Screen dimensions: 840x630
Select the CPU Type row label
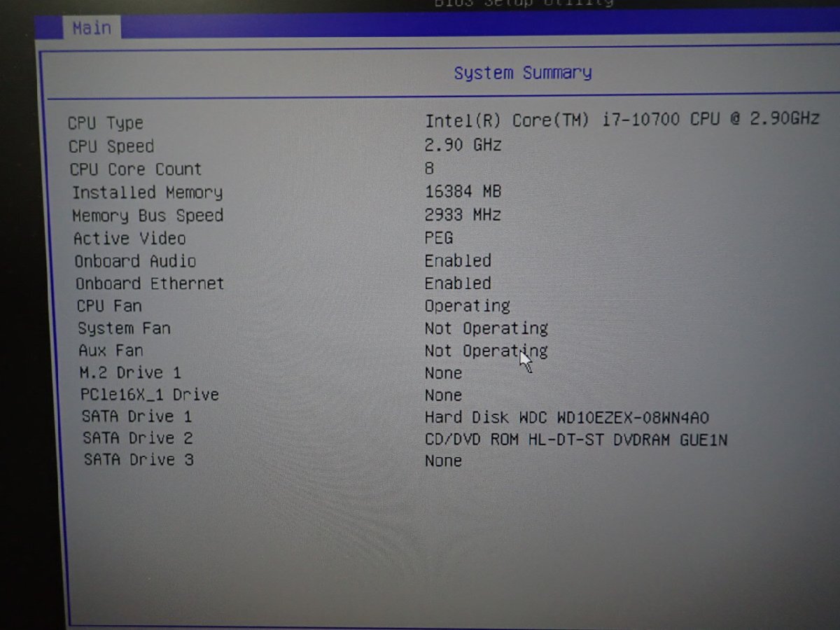click(x=106, y=124)
